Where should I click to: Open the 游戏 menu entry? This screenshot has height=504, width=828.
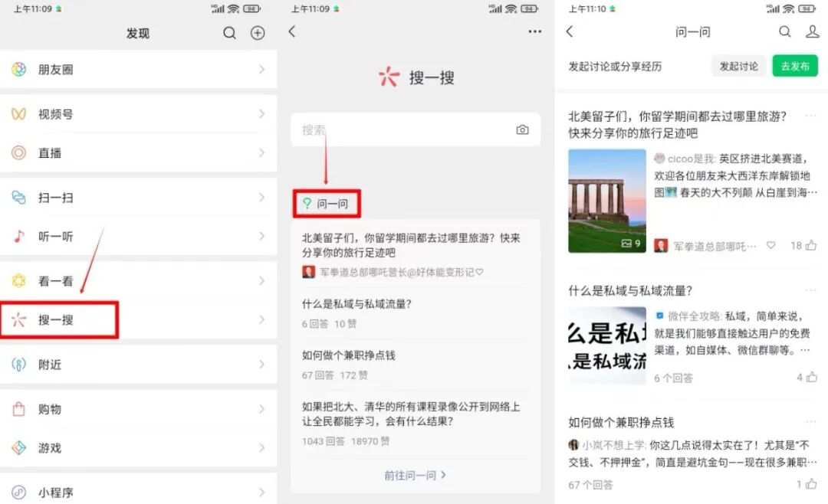point(138,447)
